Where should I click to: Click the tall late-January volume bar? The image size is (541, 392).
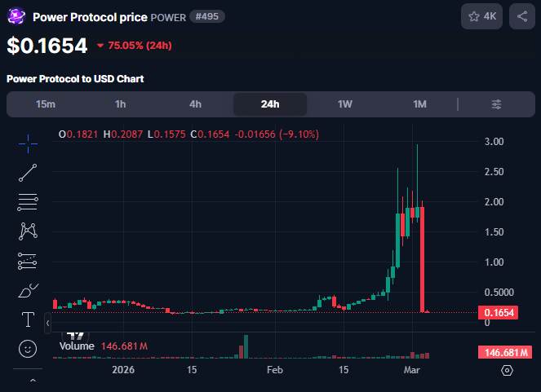(246, 347)
